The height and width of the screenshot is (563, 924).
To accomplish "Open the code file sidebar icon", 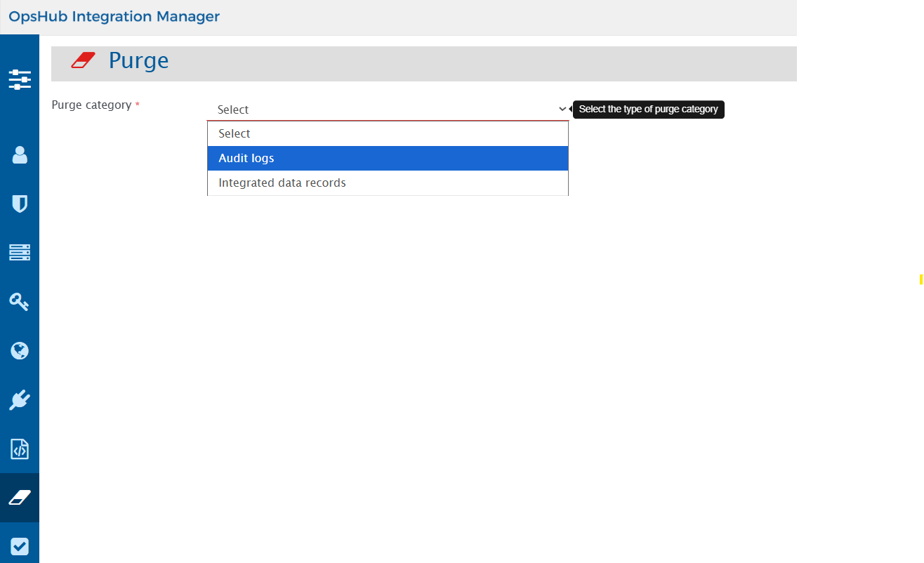I will coord(20,449).
